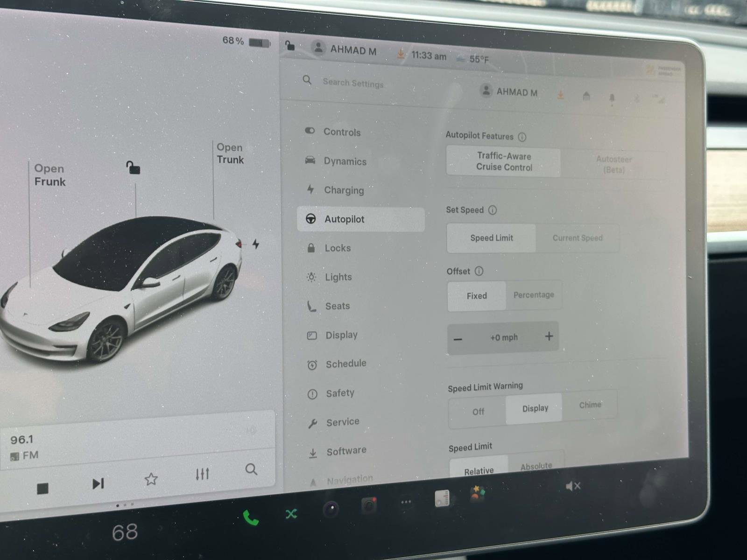Favorite the 96.1 FM station
The image size is (747, 560).
point(151,479)
